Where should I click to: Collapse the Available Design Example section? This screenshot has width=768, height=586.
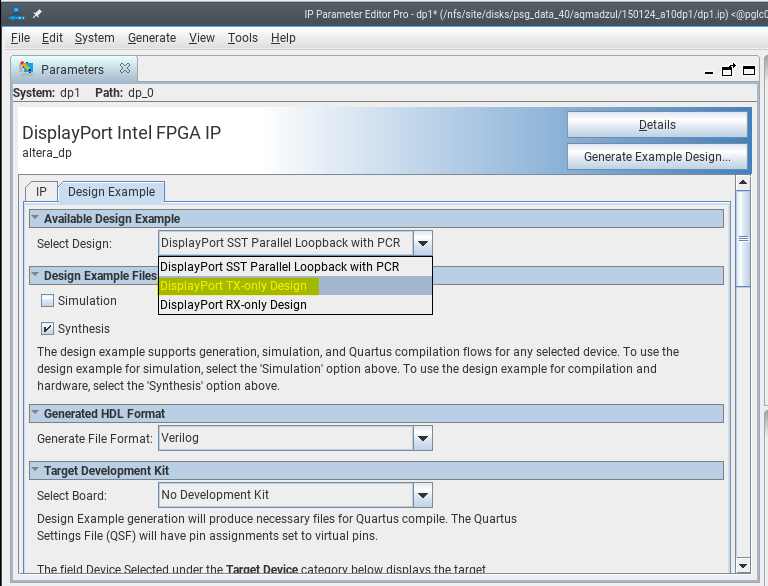(x=35, y=218)
